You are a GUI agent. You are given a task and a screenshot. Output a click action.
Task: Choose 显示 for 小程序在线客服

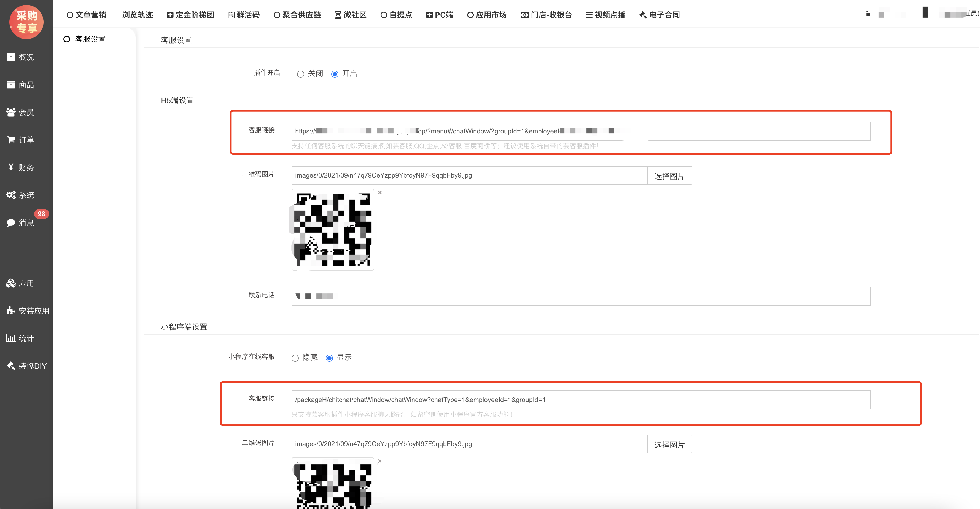coord(329,358)
